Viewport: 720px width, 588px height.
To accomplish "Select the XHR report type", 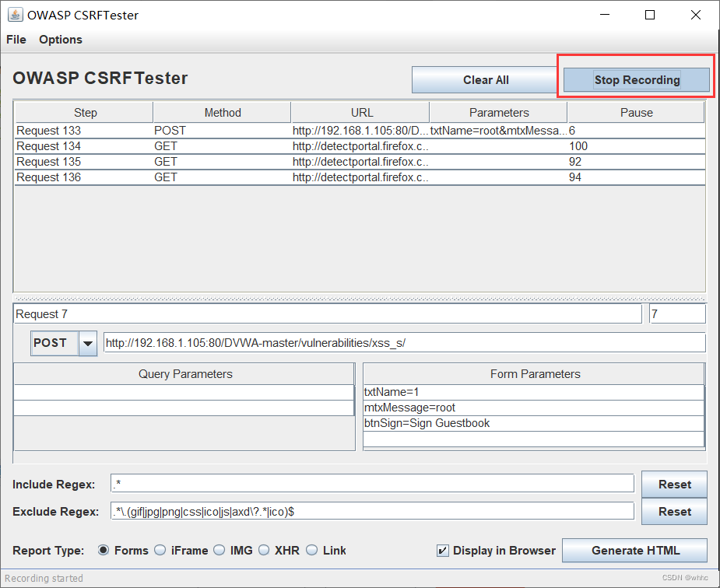I will tap(264, 550).
